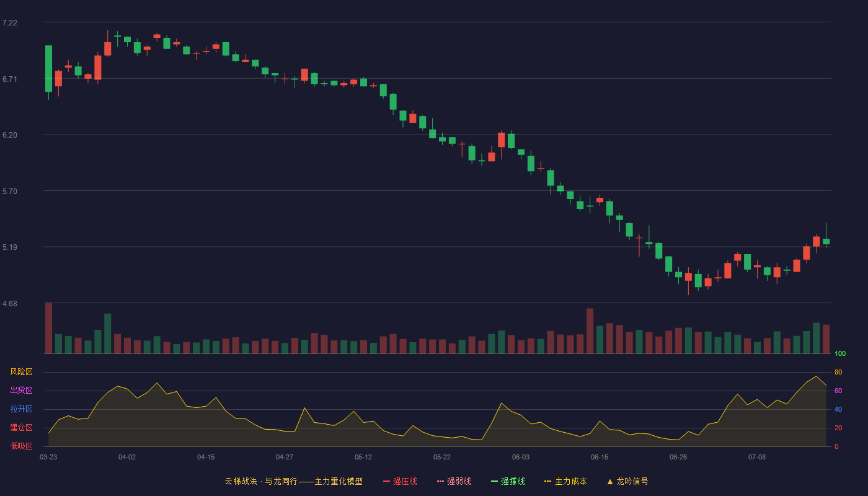Pick the 07-08 date label

coord(757,457)
